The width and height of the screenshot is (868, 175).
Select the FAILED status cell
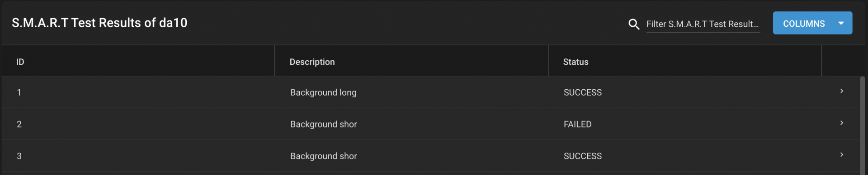pyautogui.click(x=577, y=124)
